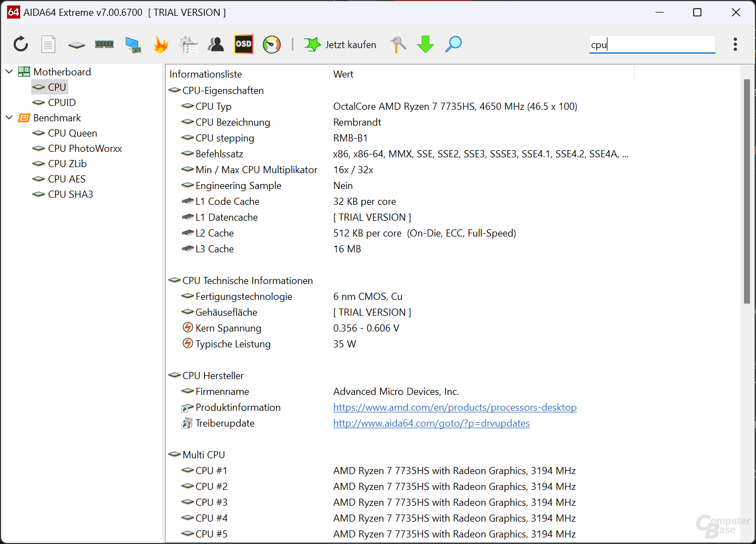
Task: Click the green download arrow icon
Action: coord(425,44)
